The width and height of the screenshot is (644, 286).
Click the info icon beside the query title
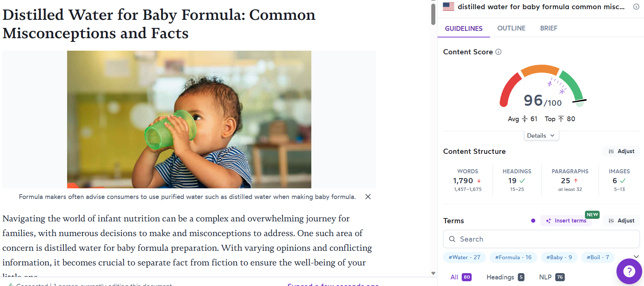coord(636,7)
